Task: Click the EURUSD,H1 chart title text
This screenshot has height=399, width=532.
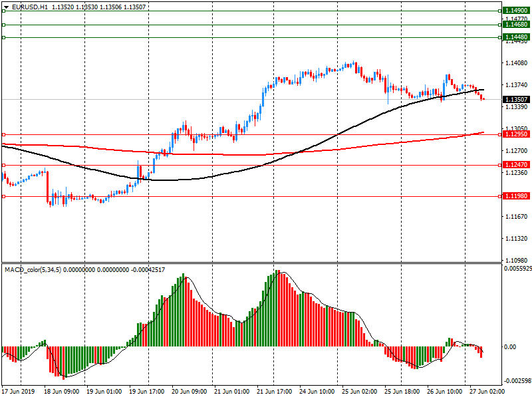Action: point(30,7)
